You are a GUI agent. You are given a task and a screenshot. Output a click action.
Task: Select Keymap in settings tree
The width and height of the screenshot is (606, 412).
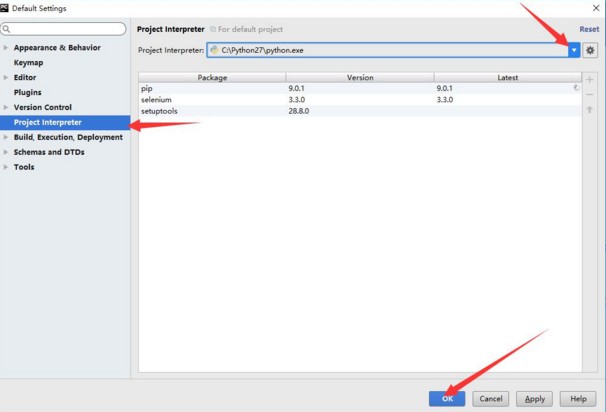pyautogui.click(x=28, y=63)
